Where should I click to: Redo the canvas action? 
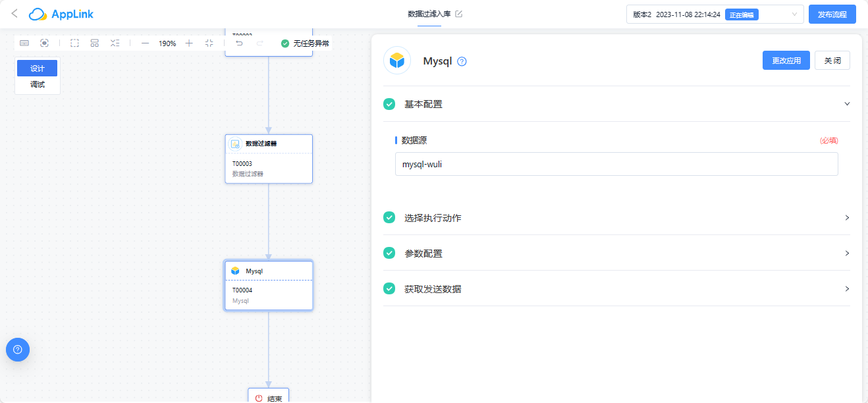coord(260,43)
